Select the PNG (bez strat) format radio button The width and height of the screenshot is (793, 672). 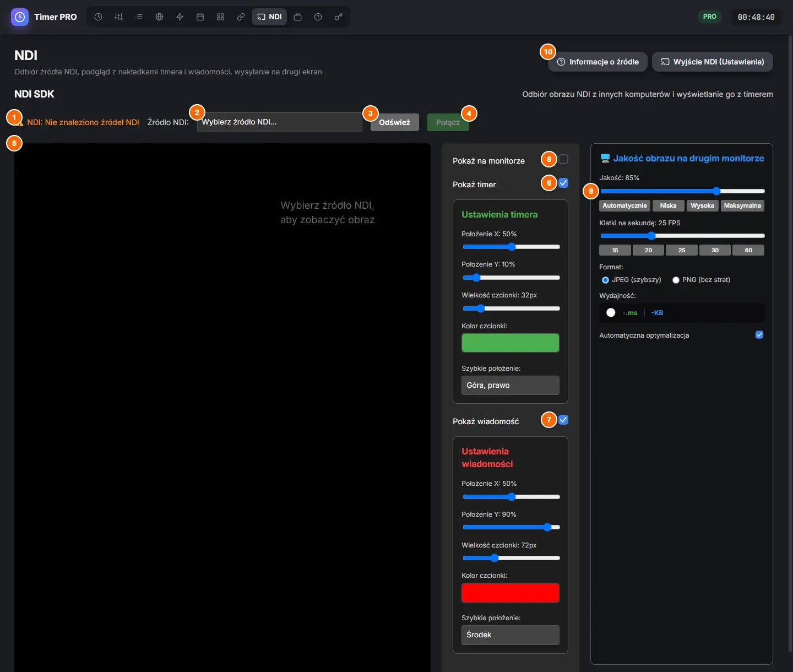tap(676, 280)
